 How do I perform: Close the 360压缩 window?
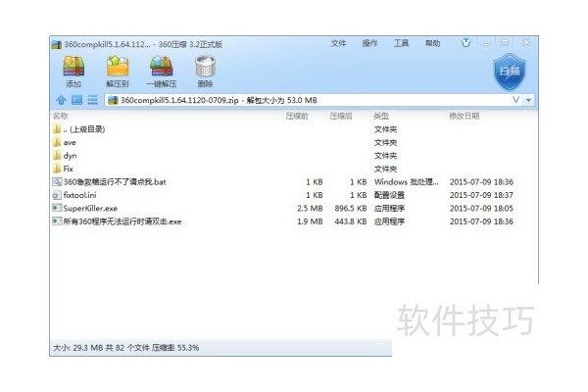526,43
